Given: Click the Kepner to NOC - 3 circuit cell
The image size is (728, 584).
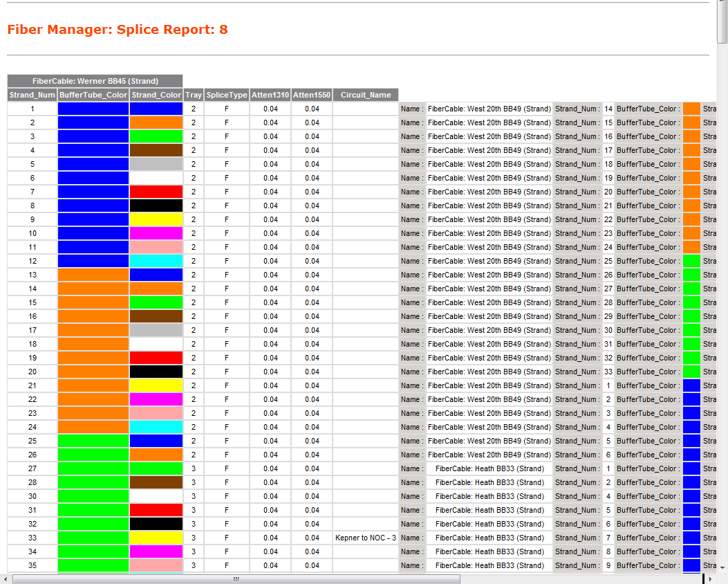Looking at the screenshot, I should pos(366,538).
